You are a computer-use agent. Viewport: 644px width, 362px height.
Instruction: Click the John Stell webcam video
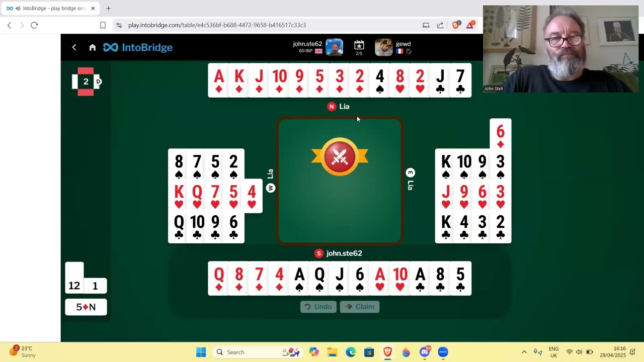[x=560, y=49]
